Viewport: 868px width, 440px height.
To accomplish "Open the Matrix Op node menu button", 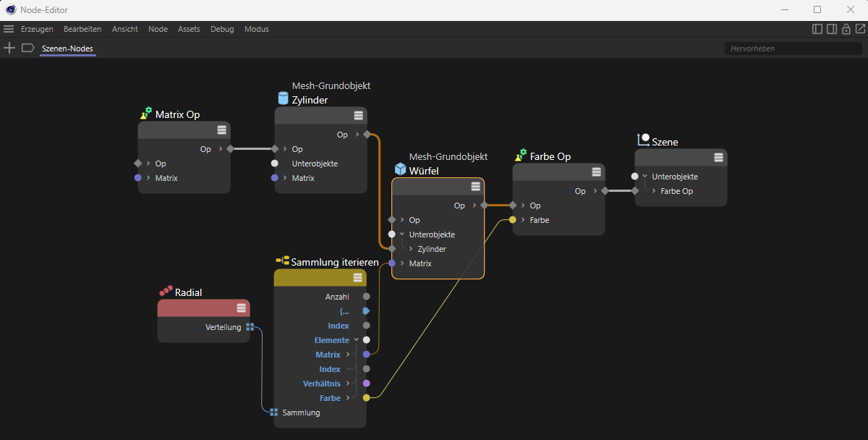I will (x=222, y=130).
